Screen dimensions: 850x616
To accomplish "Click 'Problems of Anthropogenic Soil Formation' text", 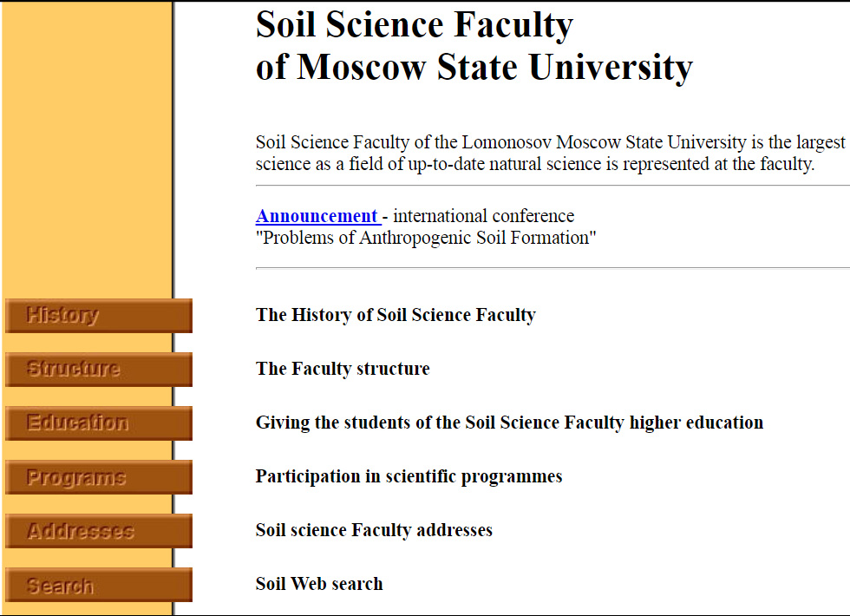I will coord(426,238).
